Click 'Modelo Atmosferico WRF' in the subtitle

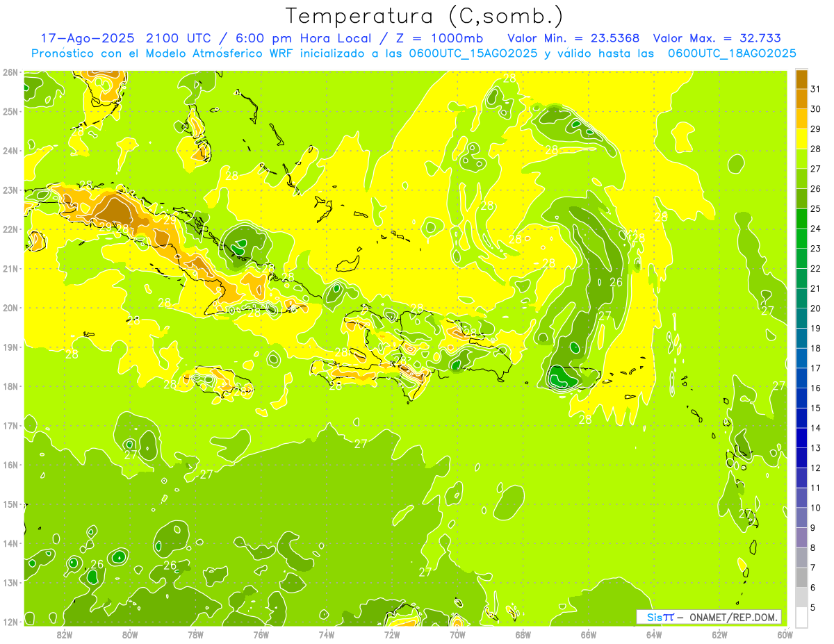[204, 53]
